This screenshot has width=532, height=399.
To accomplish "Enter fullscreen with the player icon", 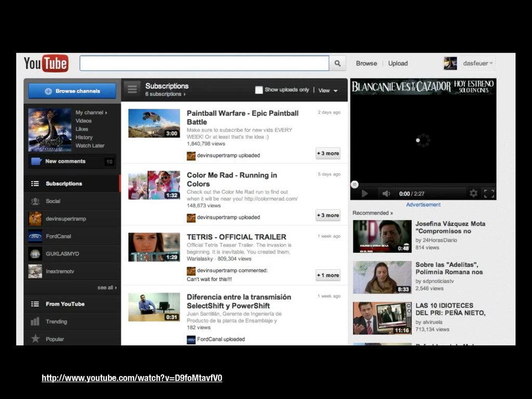I will [x=489, y=194].
